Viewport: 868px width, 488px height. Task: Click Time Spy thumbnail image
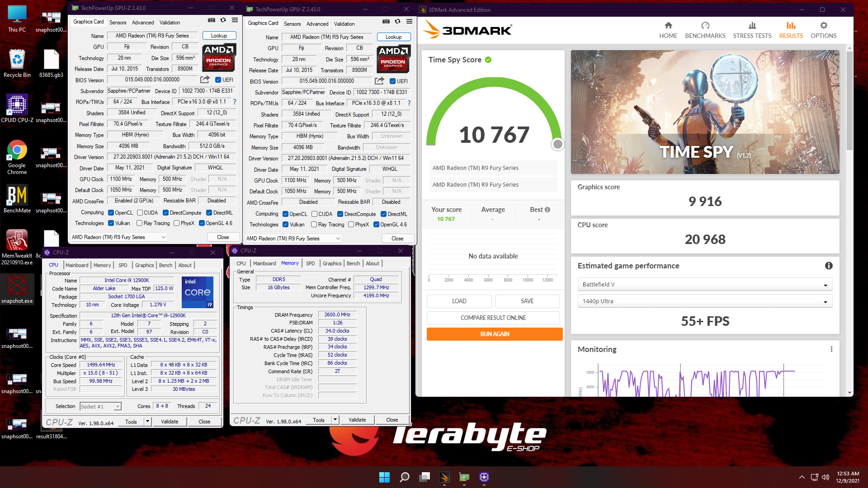click(705, 112)
